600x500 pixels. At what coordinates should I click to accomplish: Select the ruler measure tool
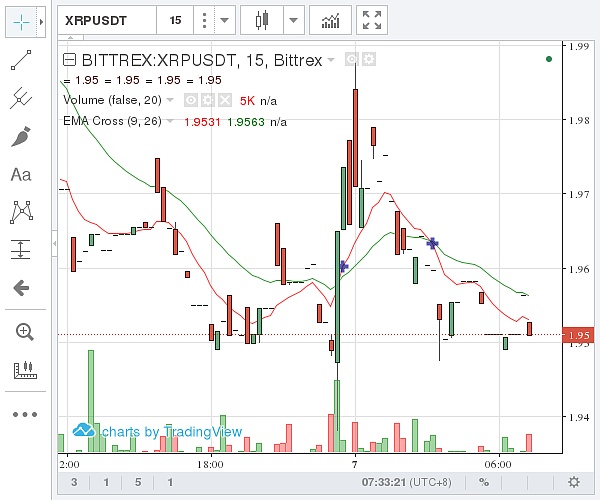[x=25, y=370]
